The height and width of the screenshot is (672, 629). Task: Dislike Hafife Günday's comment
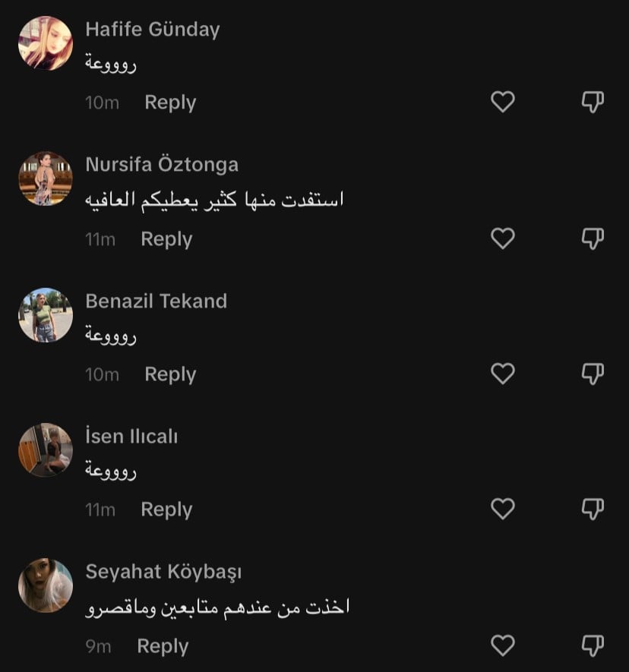[x=593, y=102]
